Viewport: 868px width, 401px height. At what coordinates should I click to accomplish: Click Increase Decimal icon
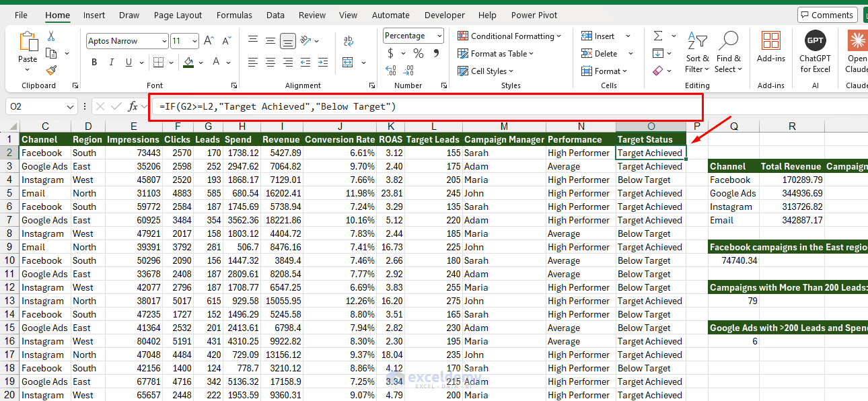[x=391, y=70]
